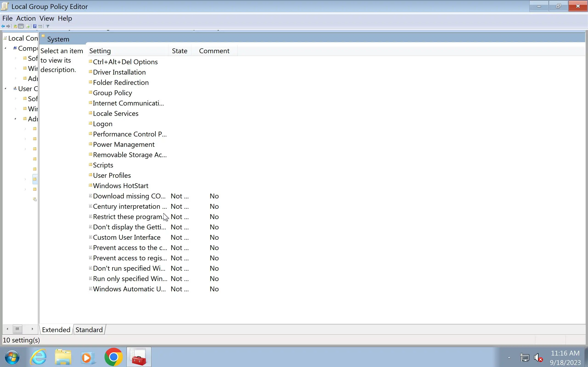Click the blue Back arrow toolbar icon
588x367 pixels.
click(x=3, y=26)
